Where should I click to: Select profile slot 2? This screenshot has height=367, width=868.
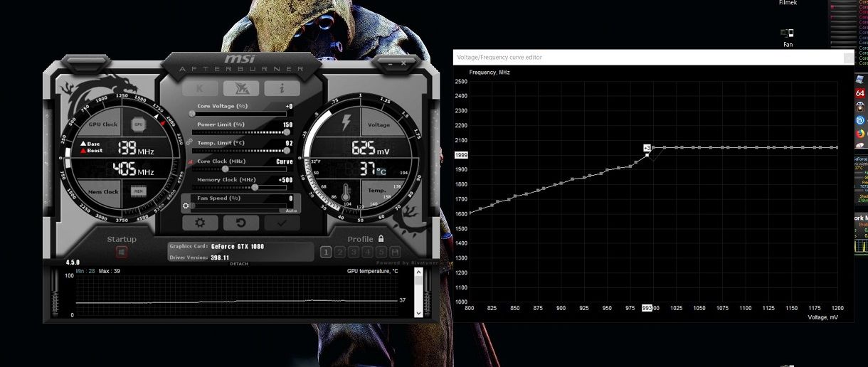pos(340,252)
